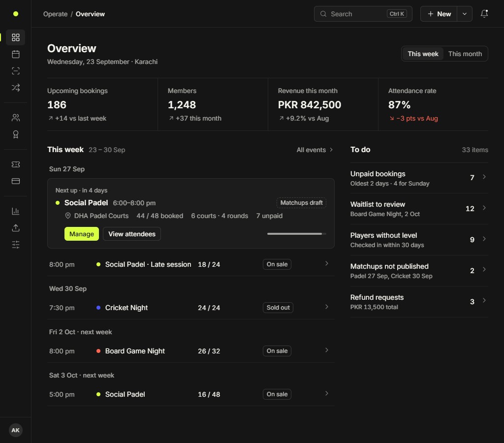This screenshot has height=443, width=504.
Task: Click the AK user avatar
Action: pyautogui.click(x=15, y=430)
